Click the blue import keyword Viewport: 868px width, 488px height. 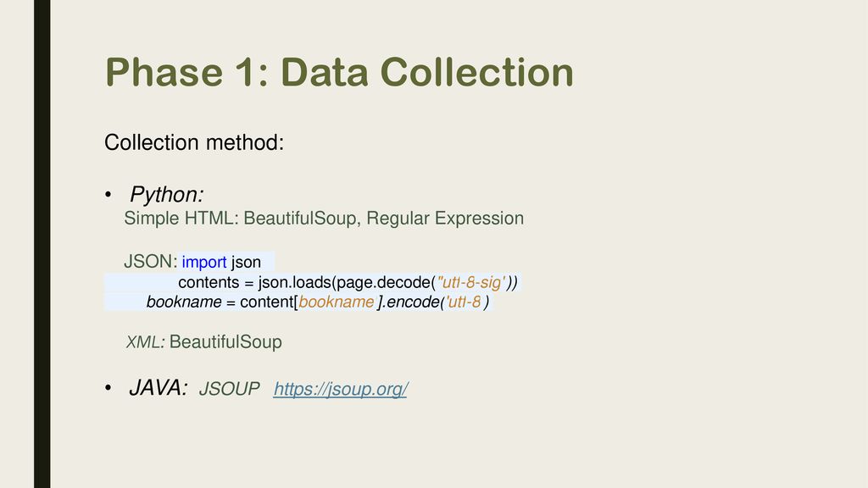(x=203, y=262)
